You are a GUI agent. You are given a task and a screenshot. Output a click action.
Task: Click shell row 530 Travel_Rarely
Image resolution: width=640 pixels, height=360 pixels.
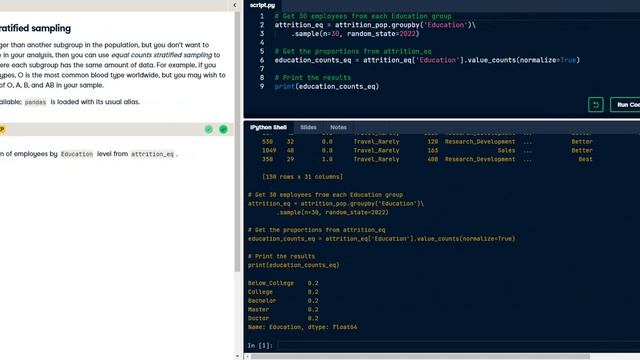(x=427, y=142)
